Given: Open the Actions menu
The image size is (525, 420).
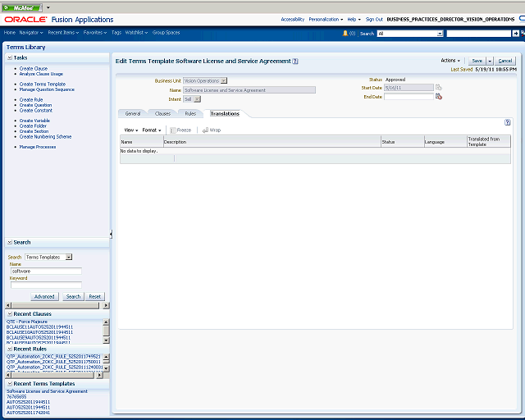Looking at the screenshot, I should (x=450, y=61).
